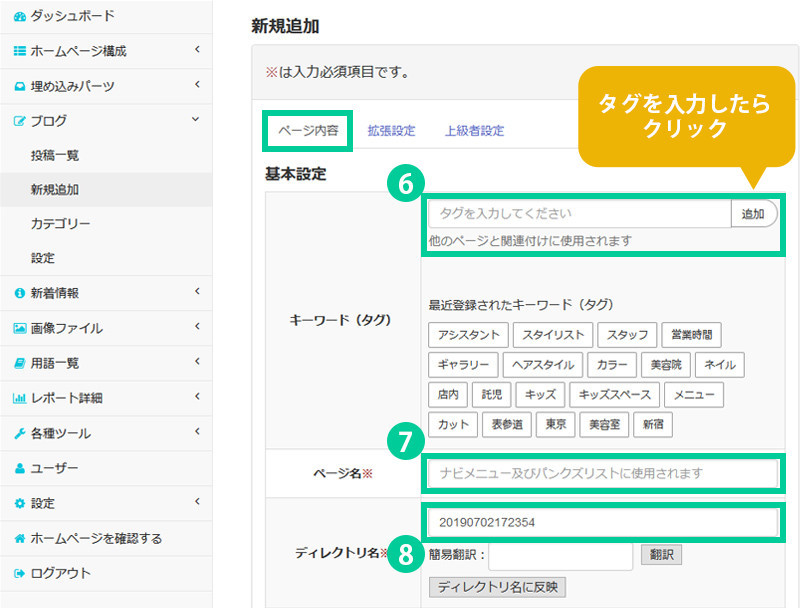The image size is (800, 608).
Task: Expand the 埋め込みパーツ menu chevron
Action: (197, 85)
